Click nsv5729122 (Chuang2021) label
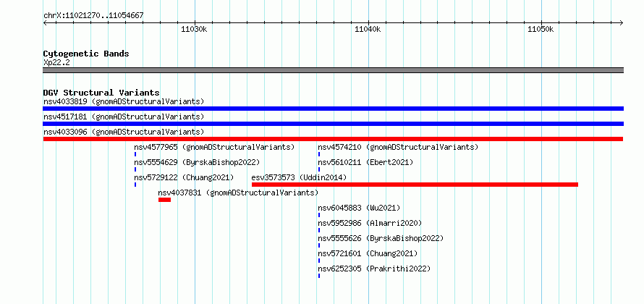 tap(184, 177)
